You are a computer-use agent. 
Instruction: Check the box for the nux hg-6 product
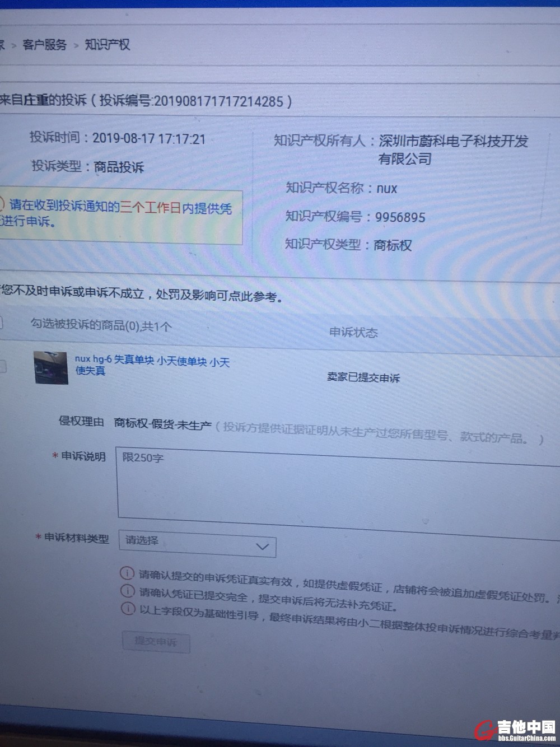click(x=3, y=367)
